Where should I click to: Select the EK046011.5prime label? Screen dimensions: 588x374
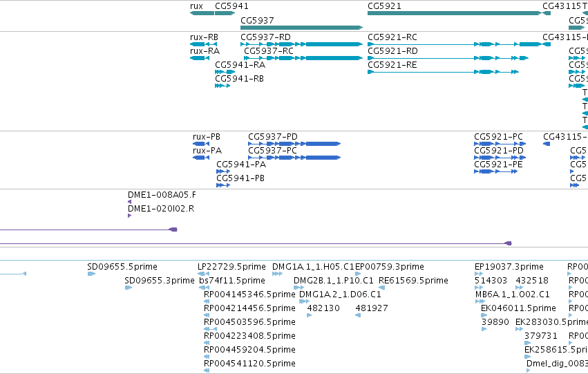coord(518,308)
